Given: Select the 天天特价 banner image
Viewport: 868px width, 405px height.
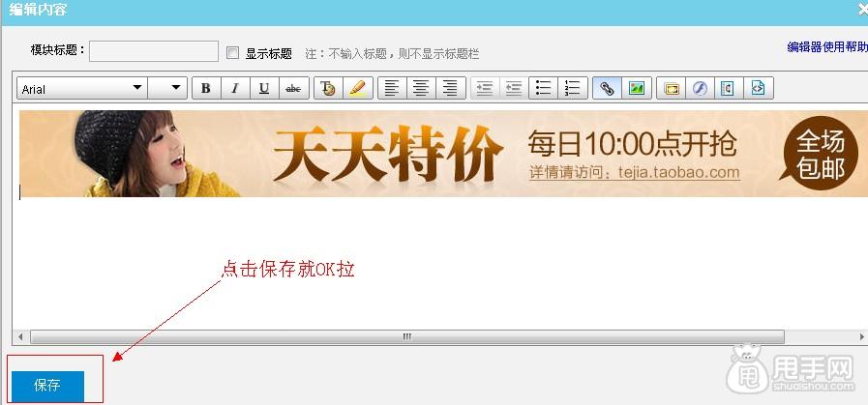Looking at the screenshot, I should coord(443,154).
